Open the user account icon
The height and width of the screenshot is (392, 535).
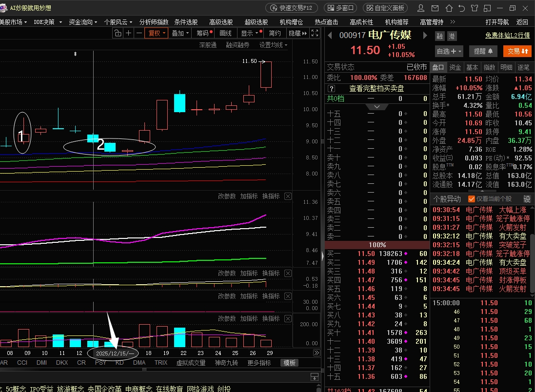pos(421,8)
